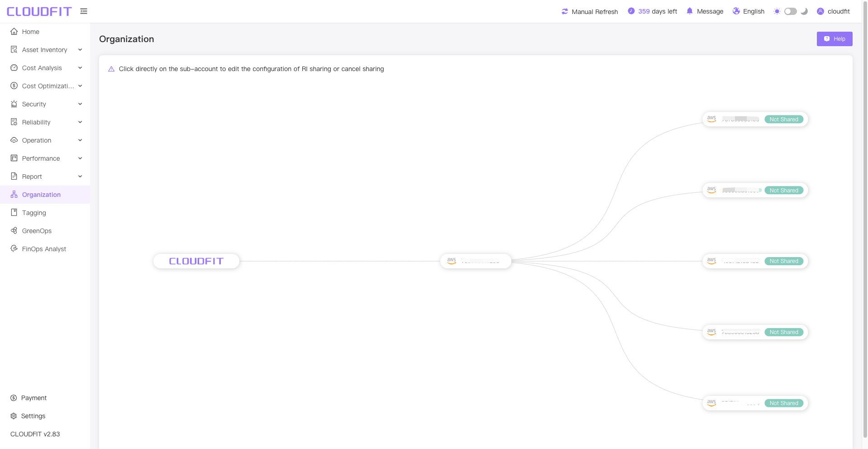The width and height of the screenshot is (868, 449).
Task: Click the Settings gear icon
Action: [x=14, y=416]
